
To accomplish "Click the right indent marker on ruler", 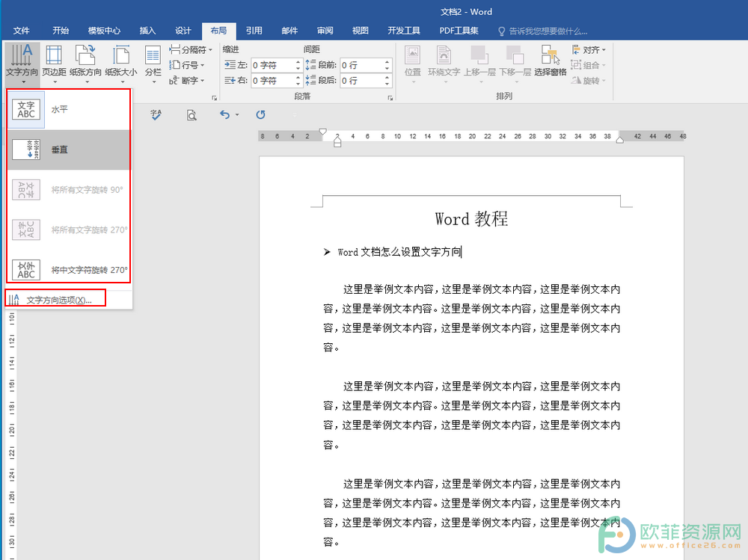I will [619, 141].
